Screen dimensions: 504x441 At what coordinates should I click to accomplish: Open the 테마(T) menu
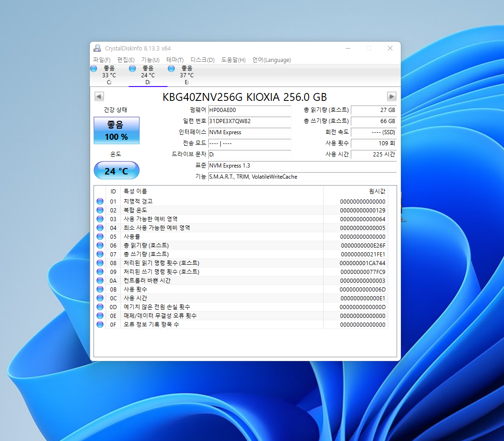[x=175, y=60]
